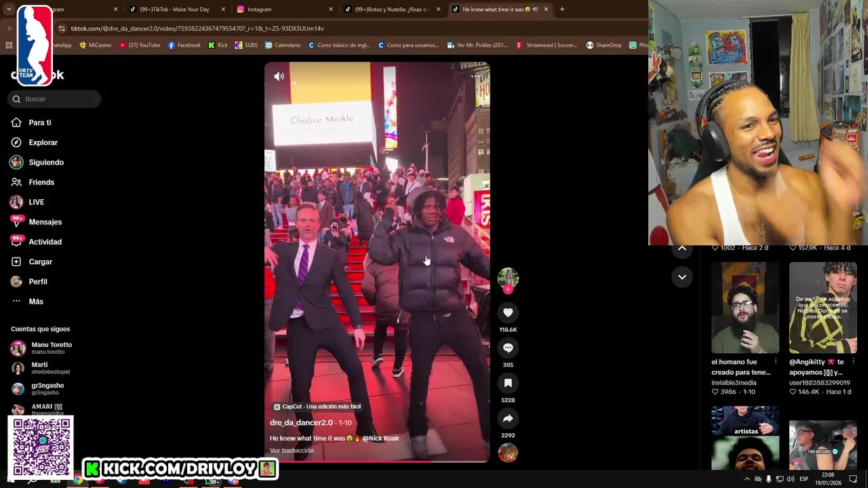
Task: Go to previous video with up chevron
Action: pos(682,248)
